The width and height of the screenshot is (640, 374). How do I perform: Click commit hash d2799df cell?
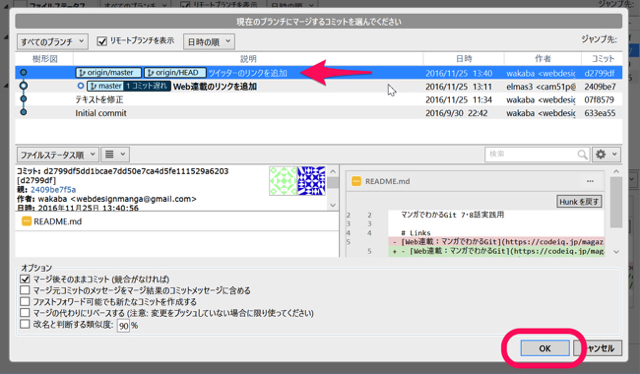point(599,73)
